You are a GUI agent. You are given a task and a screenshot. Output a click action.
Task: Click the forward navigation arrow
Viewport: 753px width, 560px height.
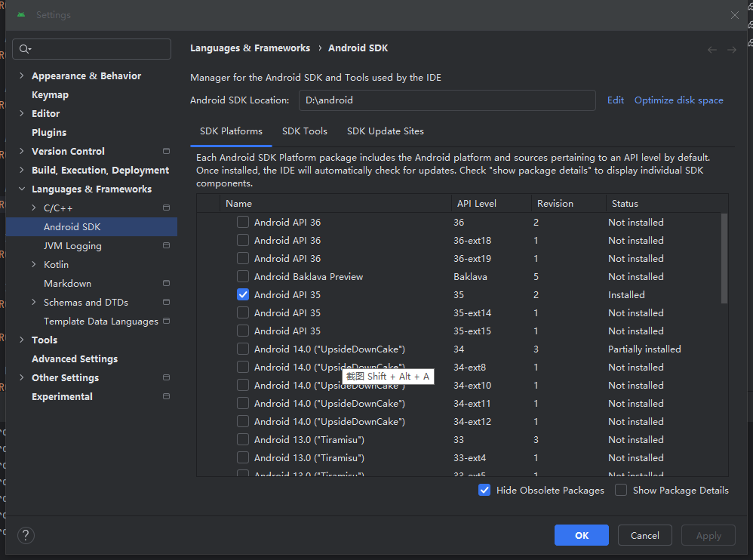(x=731, y=50)
